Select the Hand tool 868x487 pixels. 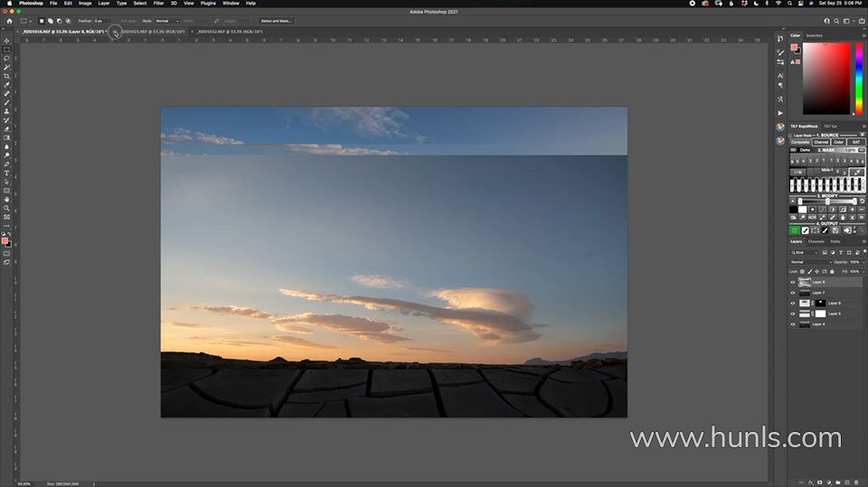[x=6, y=199]
